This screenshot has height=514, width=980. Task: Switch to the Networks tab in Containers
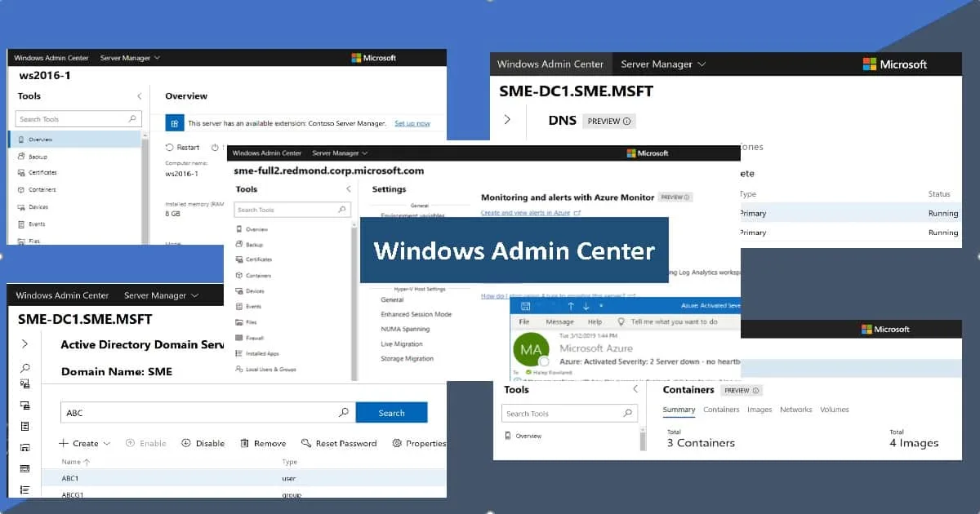(x=795, y=410)
